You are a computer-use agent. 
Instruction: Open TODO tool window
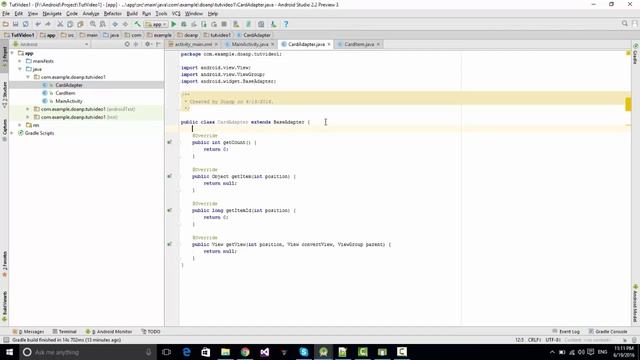151,331
